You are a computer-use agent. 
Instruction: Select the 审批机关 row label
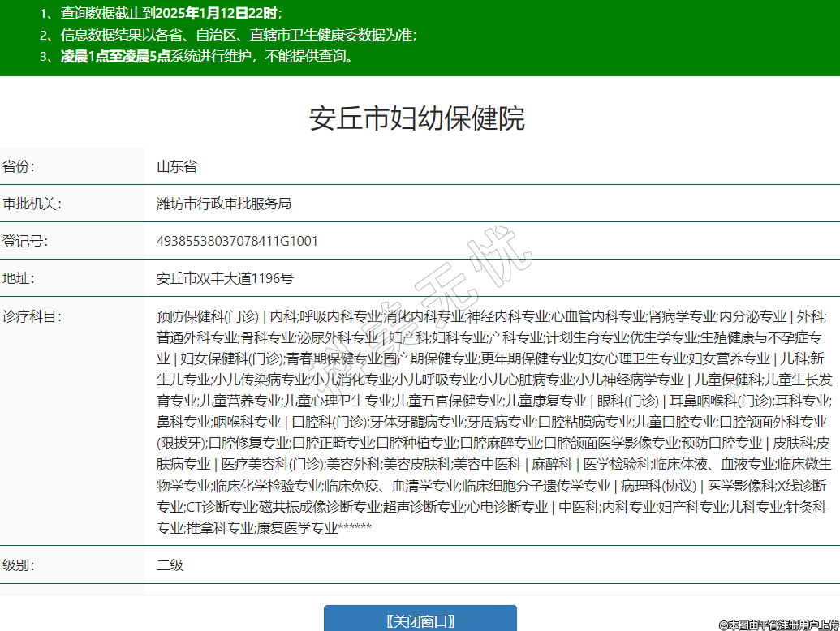click(x=32, y=204)
